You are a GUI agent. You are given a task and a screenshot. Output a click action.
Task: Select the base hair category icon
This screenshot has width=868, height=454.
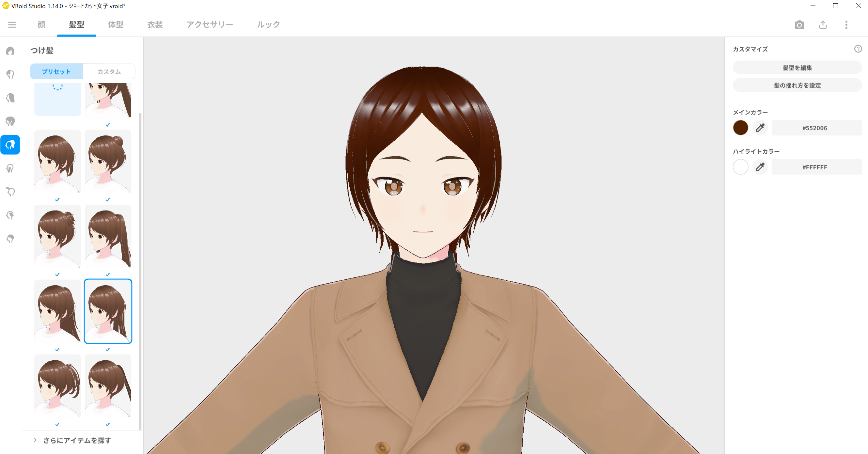coord(10,239)
